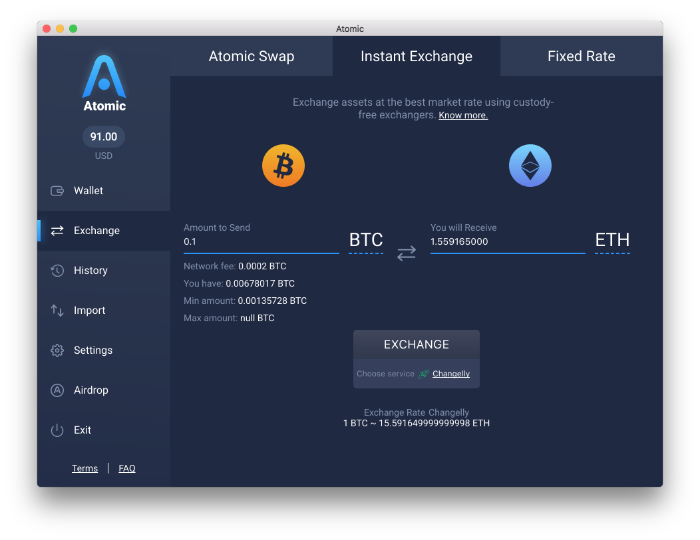Click the Exit power icon

57,430
